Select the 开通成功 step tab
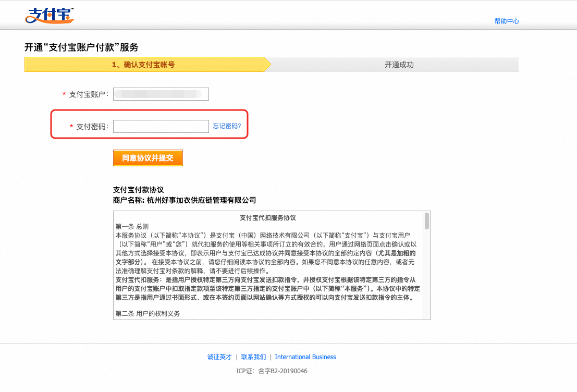This screenshot has height=392, width=577. click(399, 65)
